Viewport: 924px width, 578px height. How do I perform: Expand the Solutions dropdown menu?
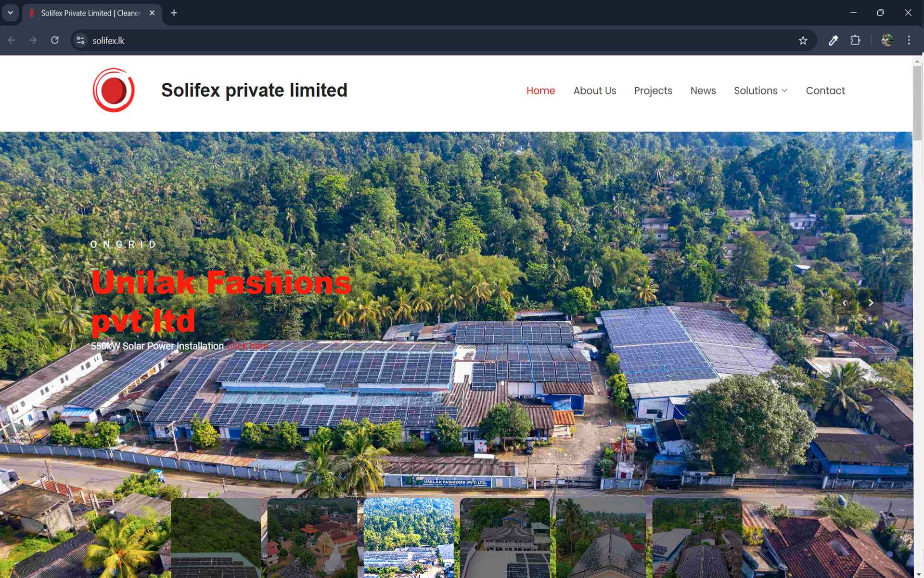coord(760,91)
